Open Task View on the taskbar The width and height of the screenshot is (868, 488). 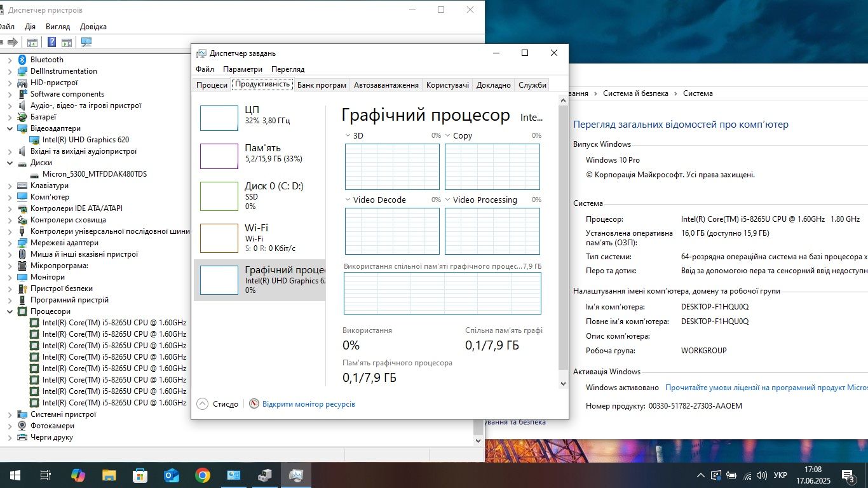(x=45, y=475)
